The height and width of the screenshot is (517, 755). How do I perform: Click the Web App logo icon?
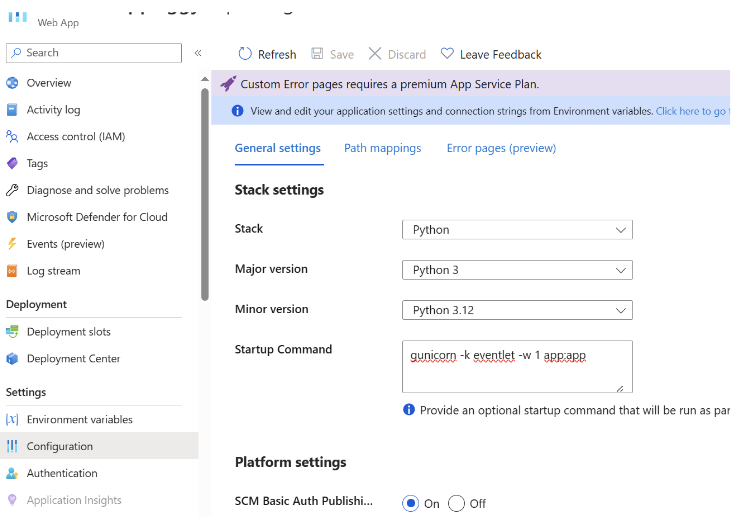[17, 17]
